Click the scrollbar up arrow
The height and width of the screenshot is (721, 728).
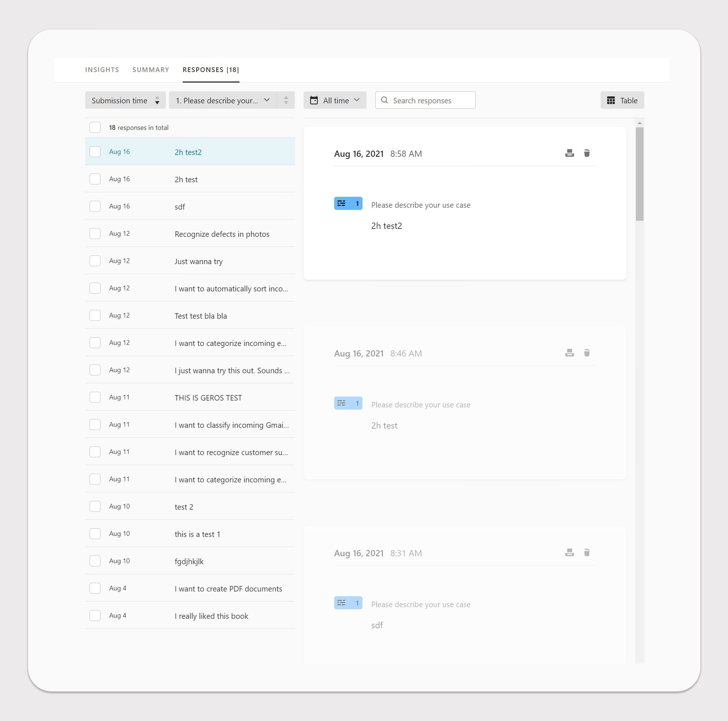[x=640, y=123]
